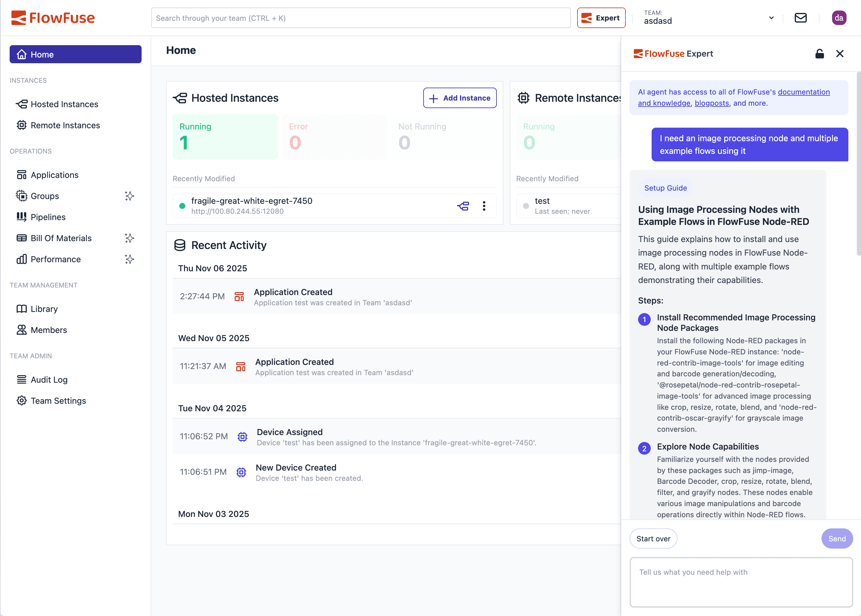Open the Remote Instances sidebar section

click(65, 125)
